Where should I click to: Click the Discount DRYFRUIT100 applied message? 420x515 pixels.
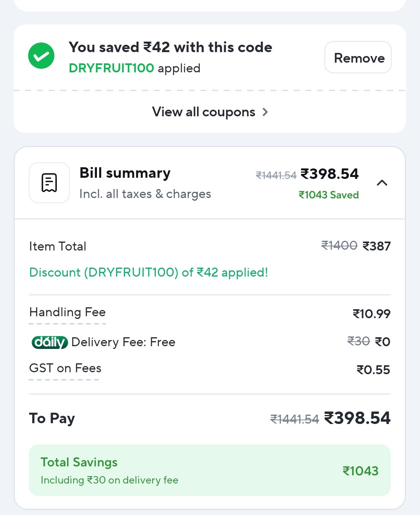[x=148, y=272]
